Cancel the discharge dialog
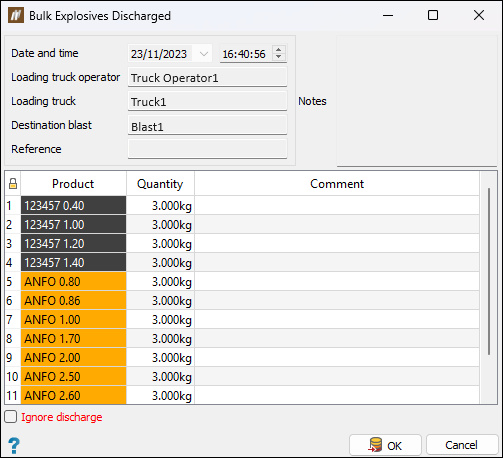Screen dimensions: 503x458 (x=462, y=445)
